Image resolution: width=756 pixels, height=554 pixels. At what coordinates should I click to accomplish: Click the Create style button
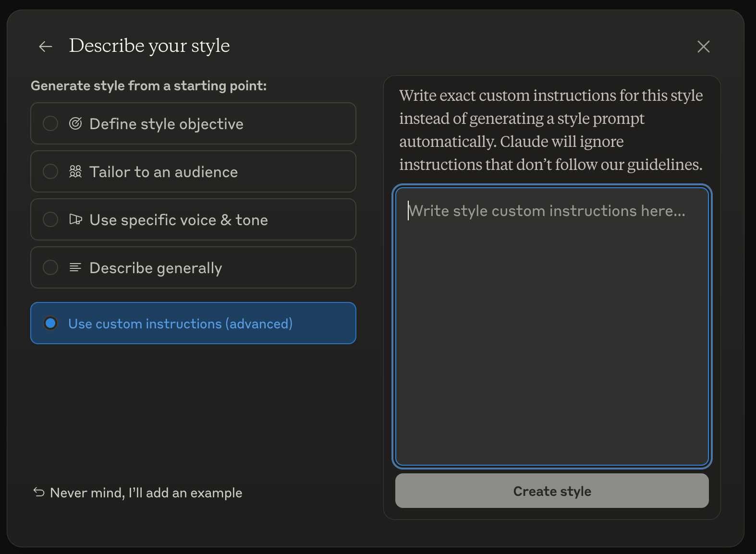click(552, 491)
